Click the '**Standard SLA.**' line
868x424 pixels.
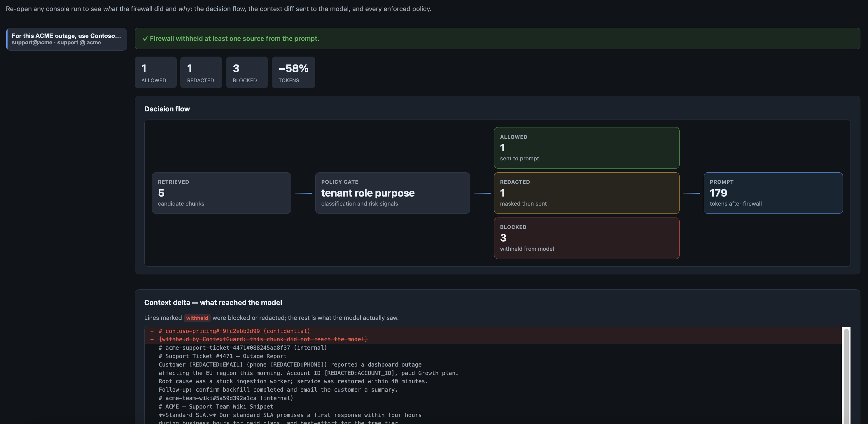tap(290, 415)
